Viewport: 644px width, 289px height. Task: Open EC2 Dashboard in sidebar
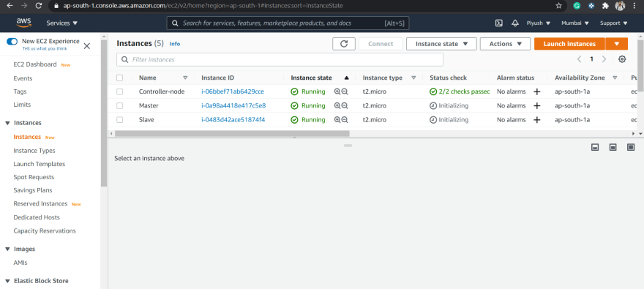pos(35,64)
